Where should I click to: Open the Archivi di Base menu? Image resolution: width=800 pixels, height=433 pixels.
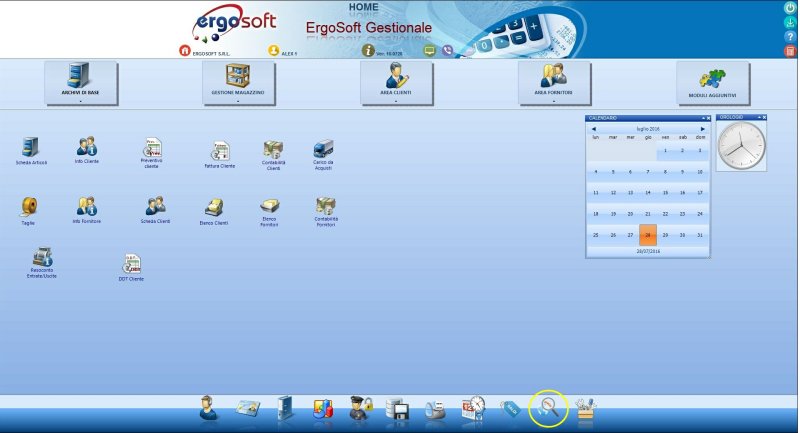(81, 83)
